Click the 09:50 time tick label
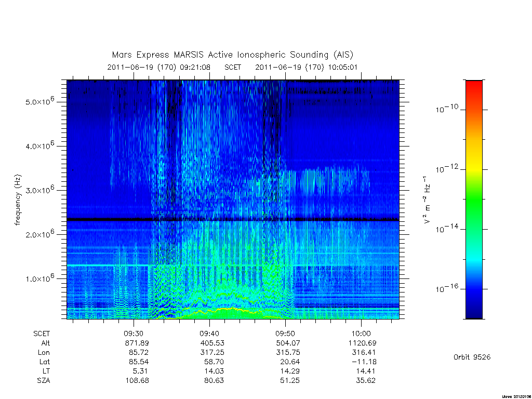This screenshot has height=399, width=532. point(285,334)
